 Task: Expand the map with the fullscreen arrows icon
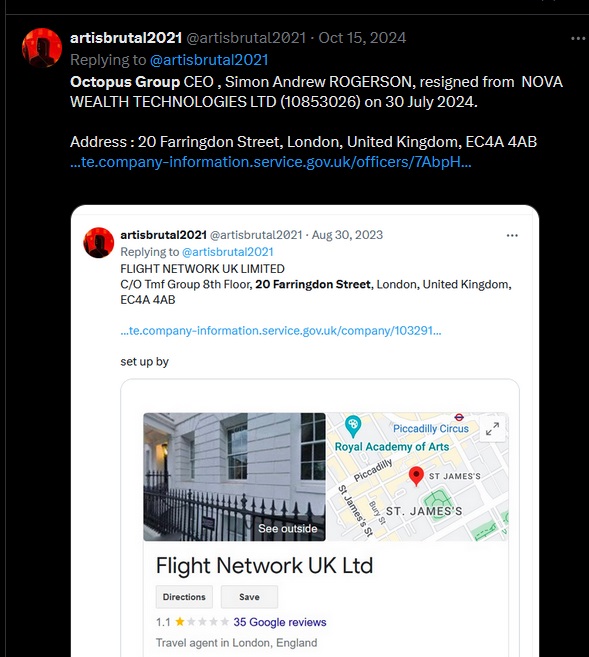tap(492, 429)
